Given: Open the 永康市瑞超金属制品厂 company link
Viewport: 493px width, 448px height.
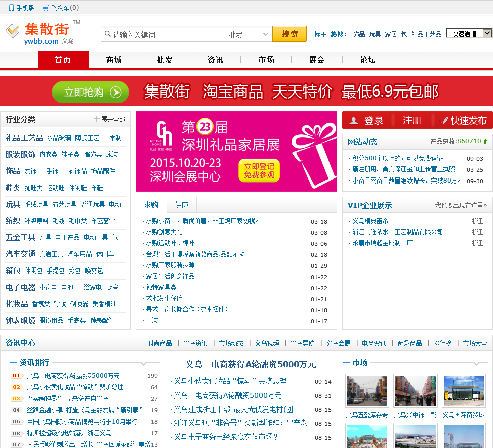Looking at the screenshot, I should point(383,243).
